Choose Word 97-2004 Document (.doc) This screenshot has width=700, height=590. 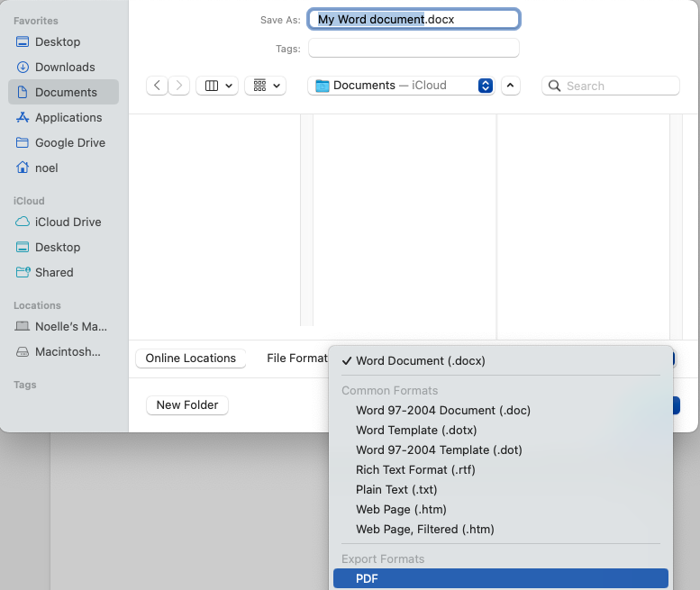tap(501, 410)
